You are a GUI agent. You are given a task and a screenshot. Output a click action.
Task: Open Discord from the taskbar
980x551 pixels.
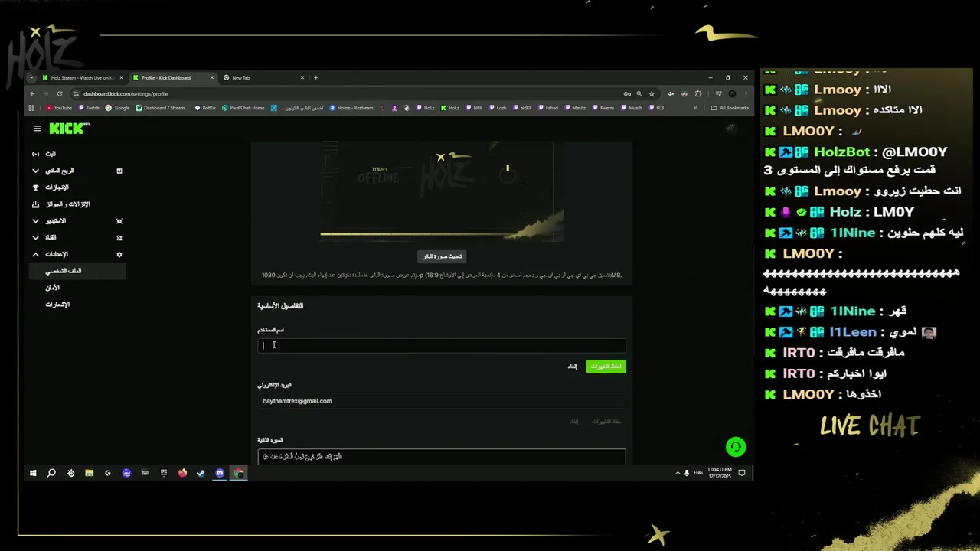(x=220, y=473)
